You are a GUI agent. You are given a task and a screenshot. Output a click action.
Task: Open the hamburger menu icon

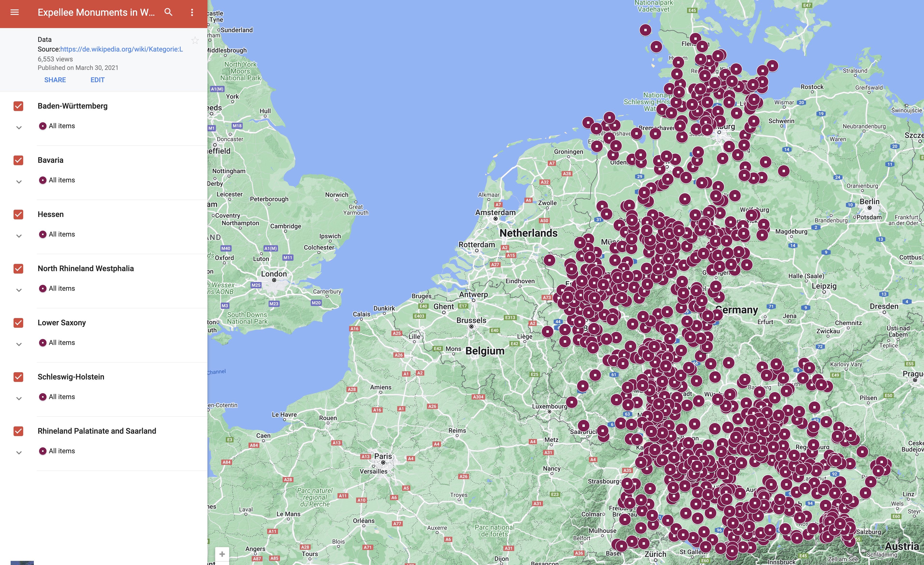click(x=15, y=12)
